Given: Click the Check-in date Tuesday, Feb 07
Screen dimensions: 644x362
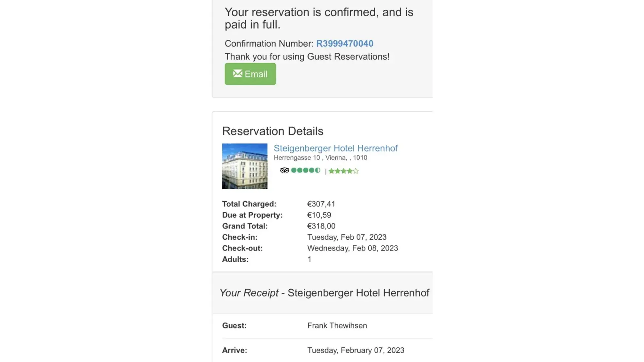Looking at the screenshot, I should click(347, 237).
